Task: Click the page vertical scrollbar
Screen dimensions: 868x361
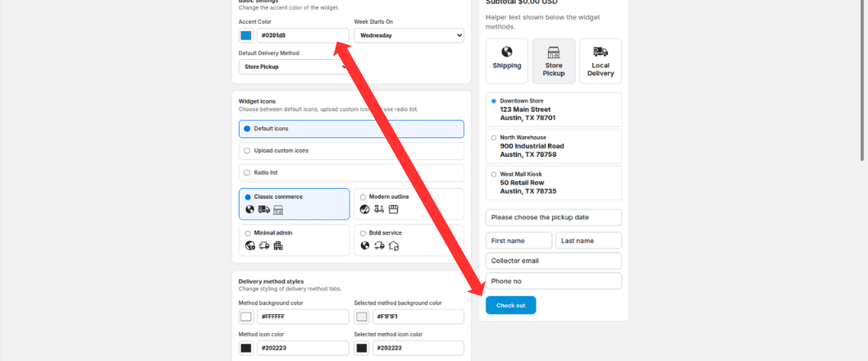Action: (864, 80)
